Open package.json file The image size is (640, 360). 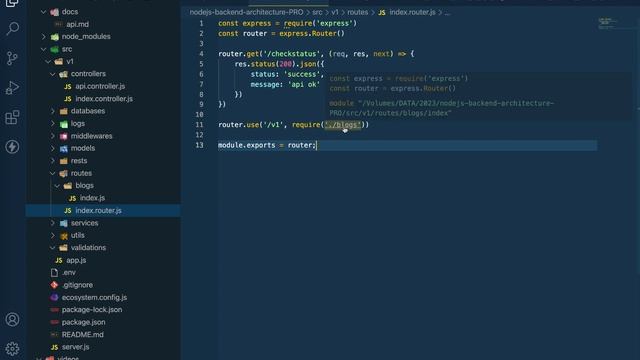click(83, 322)
